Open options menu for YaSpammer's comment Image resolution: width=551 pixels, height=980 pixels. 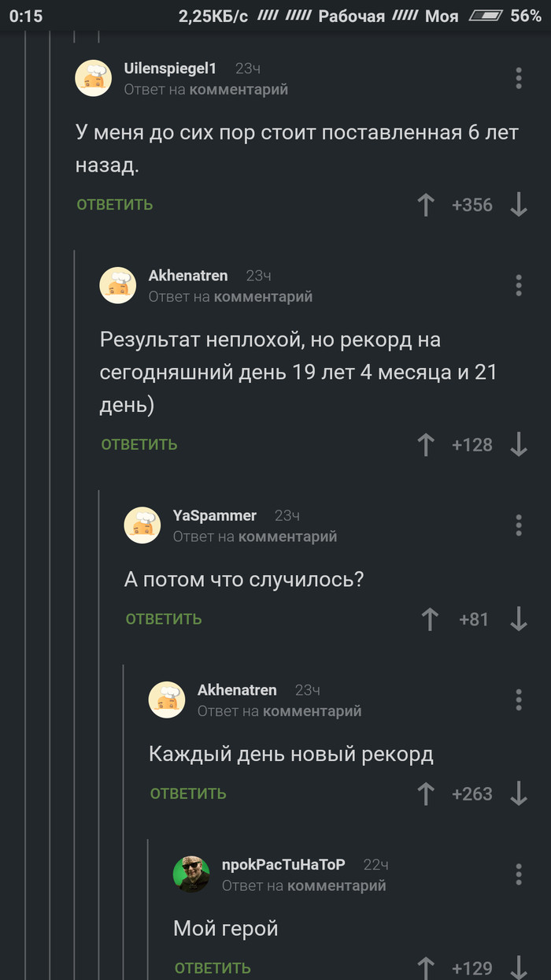pyautogui.click(x=518, y=525)
